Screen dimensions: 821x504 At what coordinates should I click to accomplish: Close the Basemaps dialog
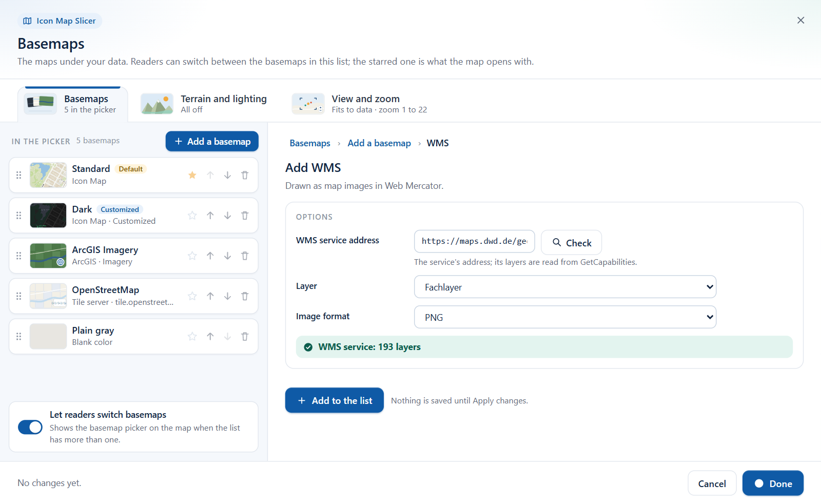coord(800,21)
